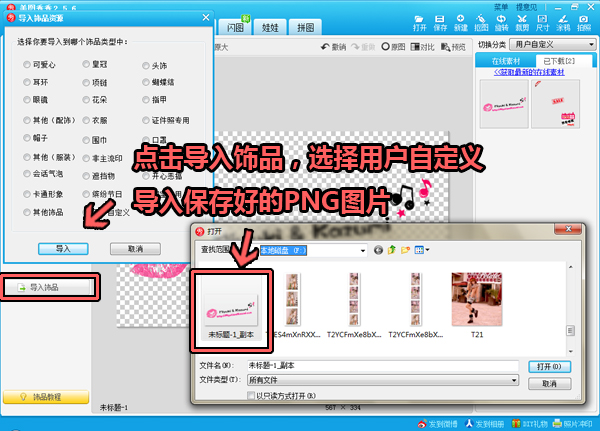Choose the 眼镜 accessory category option
The height and width of the screenshot is (431, 600).
(x=26, y=101)
